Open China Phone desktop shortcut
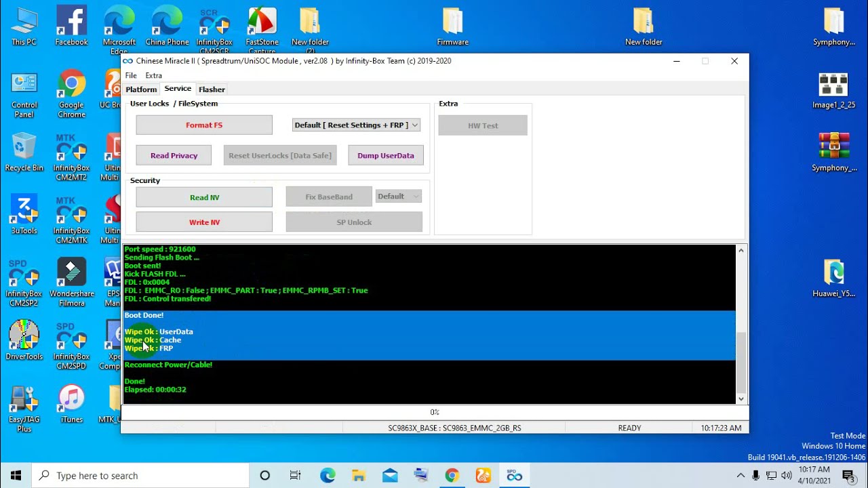 tap(167, 26)
